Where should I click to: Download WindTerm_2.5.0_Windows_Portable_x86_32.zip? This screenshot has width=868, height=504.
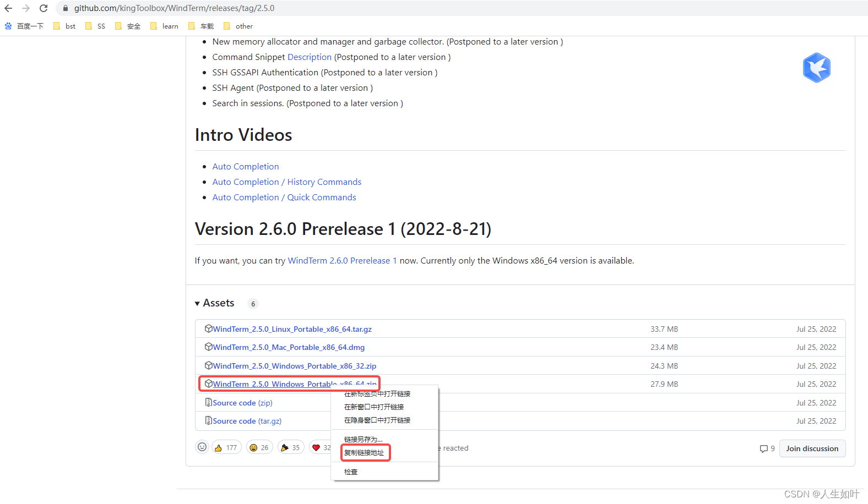tap(295, 366)
